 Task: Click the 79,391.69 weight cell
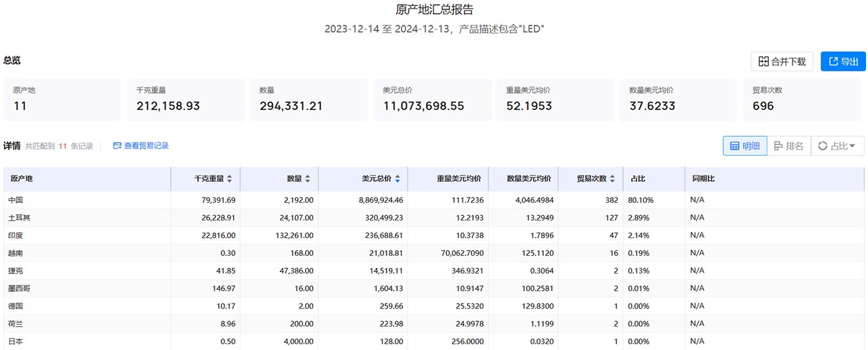coord(206,200)
